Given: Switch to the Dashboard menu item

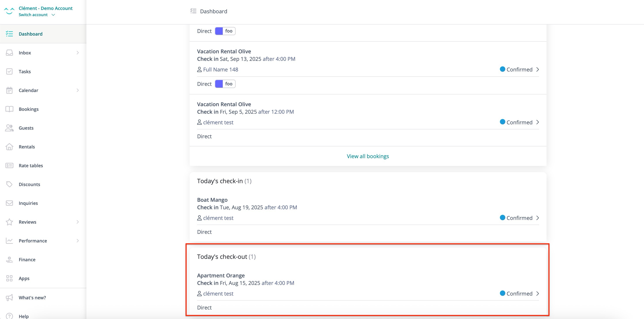Looking at the screenshot, I should [30, 34].
